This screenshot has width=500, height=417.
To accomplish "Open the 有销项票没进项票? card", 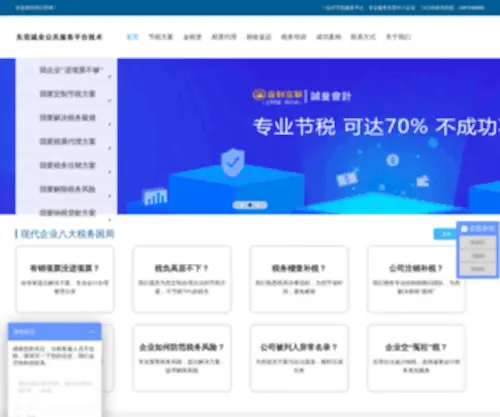I will pos(65,279).
